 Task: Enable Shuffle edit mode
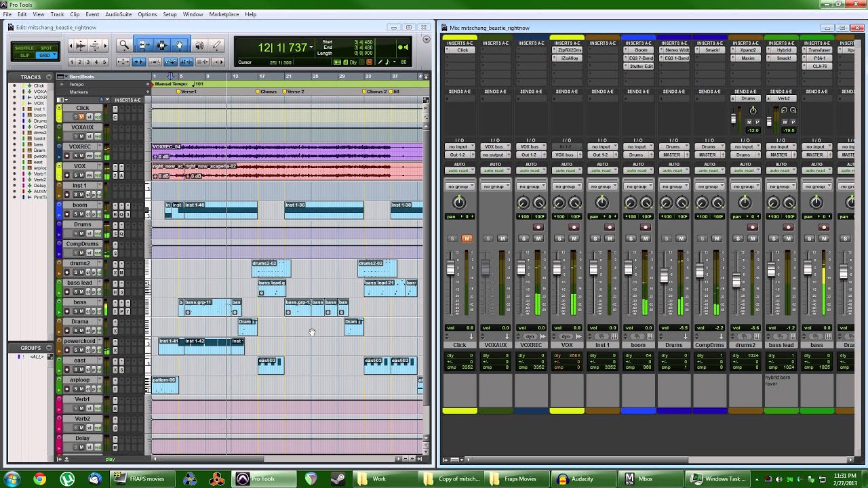coord(26,49)
